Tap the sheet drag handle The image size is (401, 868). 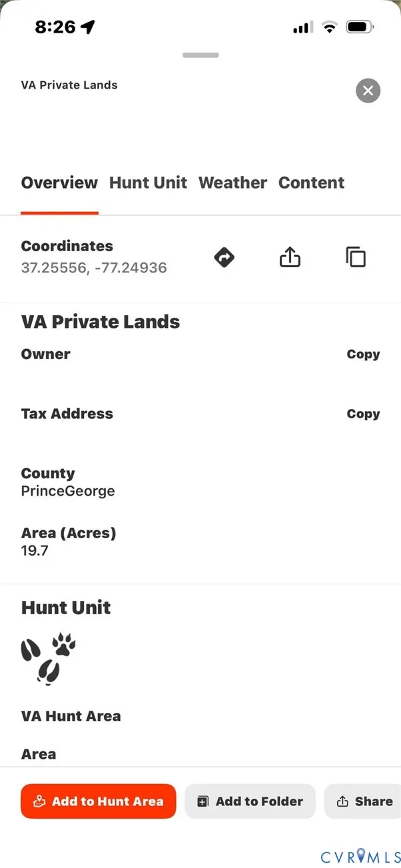(200, 55)
